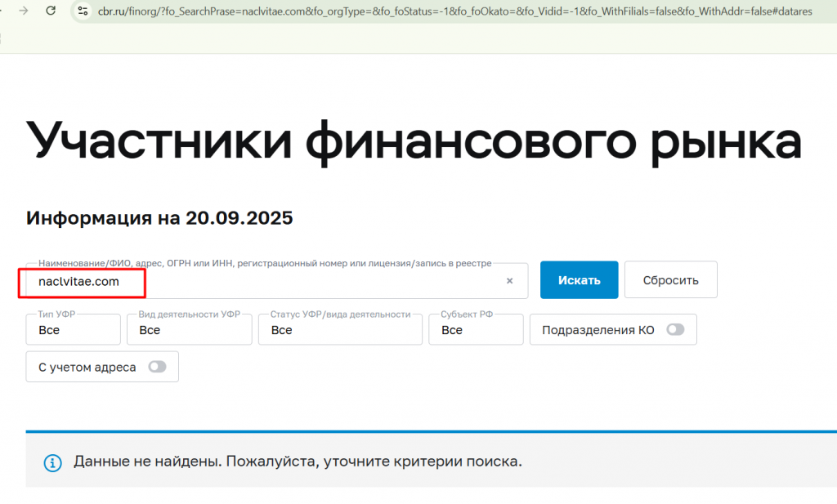The height and width of the screenshot is (504, 837).
Task: Click the info icon beside 'Данные не найдены'
Action: (53, 462)
